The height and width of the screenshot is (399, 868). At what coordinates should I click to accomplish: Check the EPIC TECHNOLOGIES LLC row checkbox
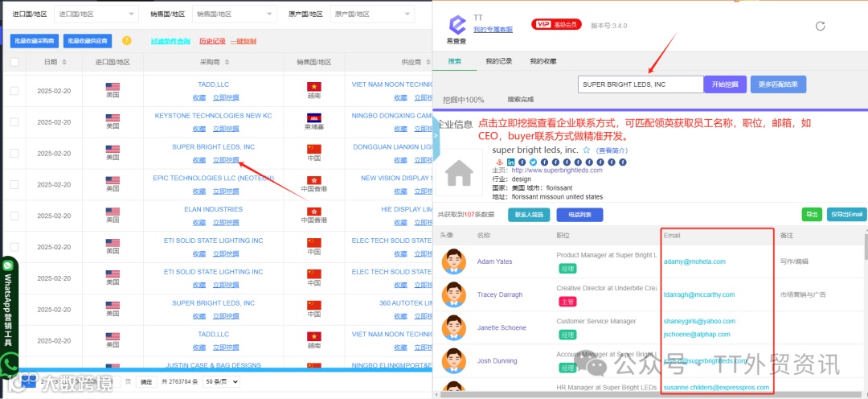click(14, 184)
